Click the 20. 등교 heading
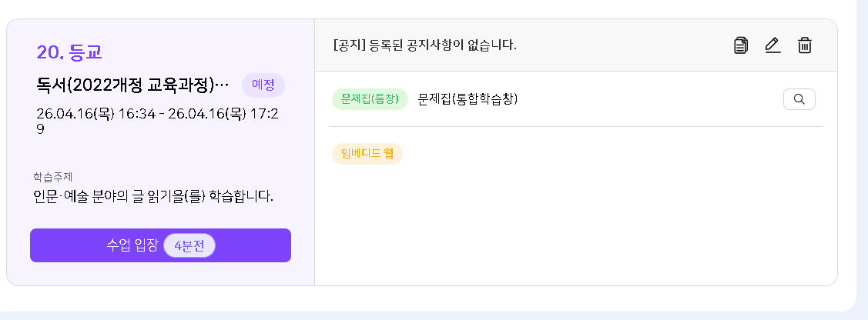Image resolution: width=868 pixels, height=320 pixels. [x=69, y=52]
